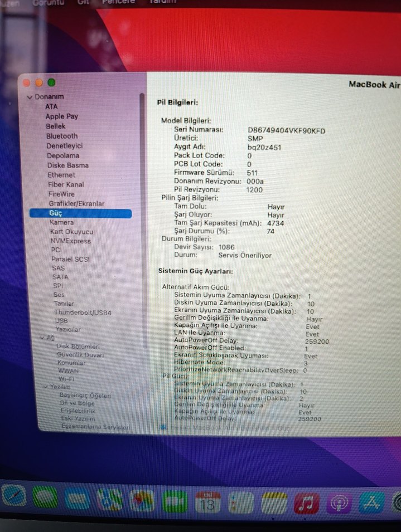Click the window's green zoom button
This screenshot has height=532, width=401.
[52, 82]
